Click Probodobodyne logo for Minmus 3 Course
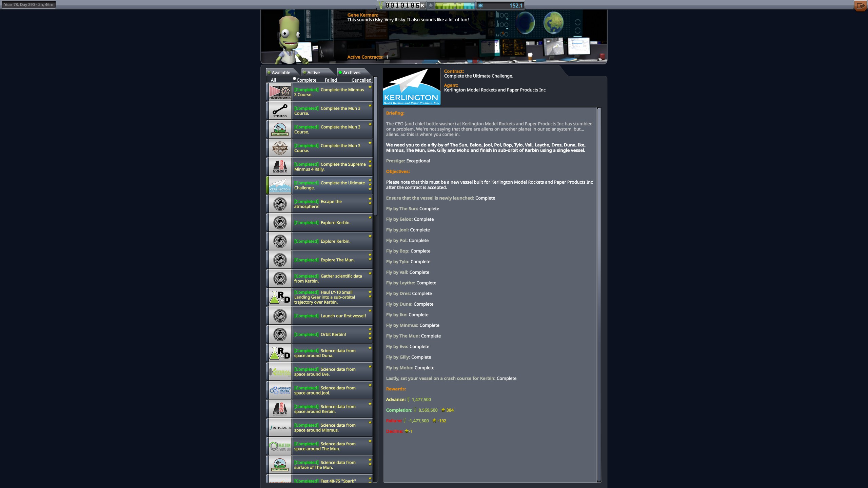Image resolution: width=868 pixels, height=488 pixels. click(280, 92)
